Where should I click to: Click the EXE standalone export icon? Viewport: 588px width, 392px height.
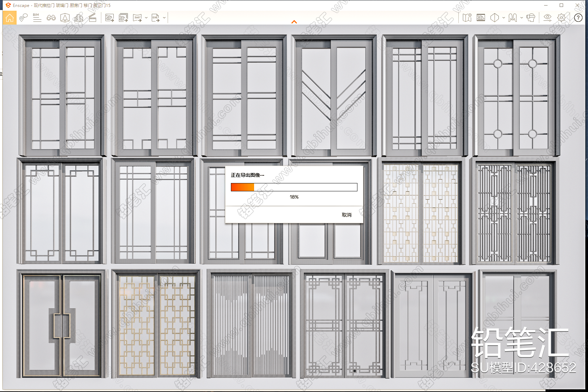156,18
